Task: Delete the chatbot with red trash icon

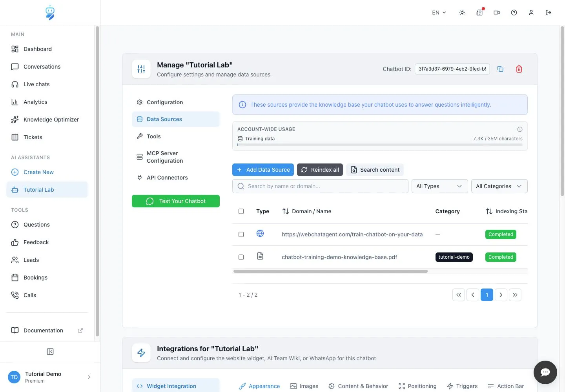Action: point(519,69)
